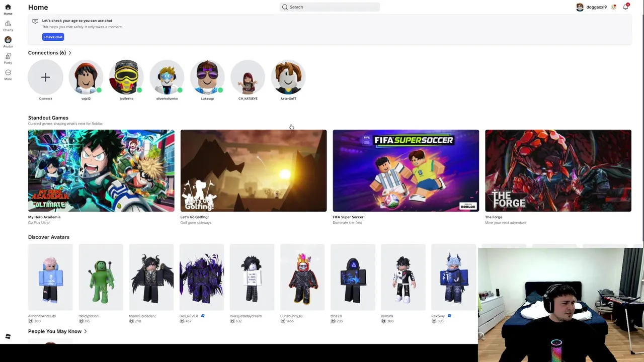Open doggaxxl9 profile avatar in header
Screen dimensions: 644x362
coord(580,7)
